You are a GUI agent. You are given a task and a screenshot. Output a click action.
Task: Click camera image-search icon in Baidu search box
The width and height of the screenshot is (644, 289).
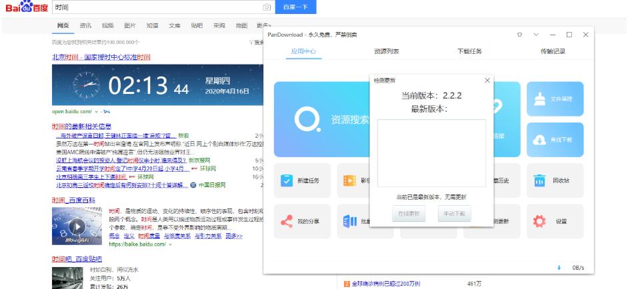[267, 7]
